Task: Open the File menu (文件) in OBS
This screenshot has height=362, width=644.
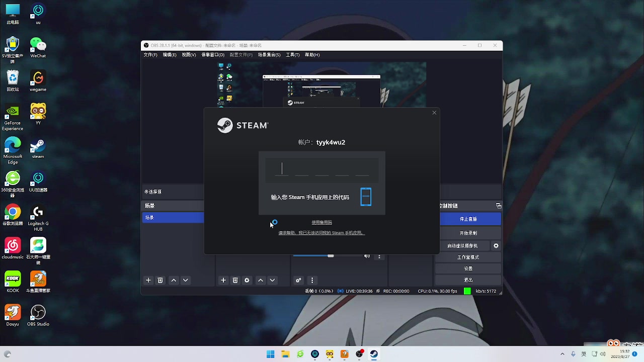Action: pos(150,55)
